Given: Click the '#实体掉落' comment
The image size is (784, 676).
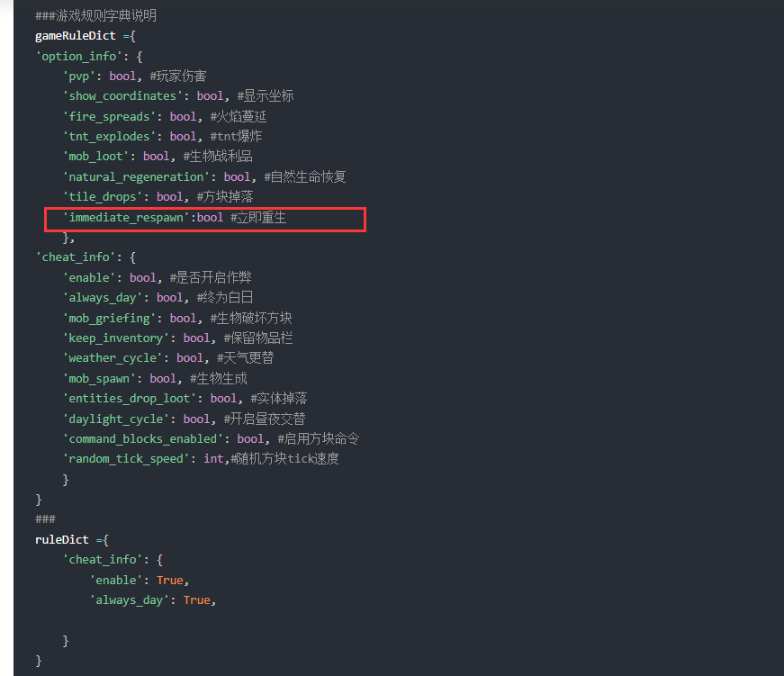Looking at the screenshot, I should point(279,399).
